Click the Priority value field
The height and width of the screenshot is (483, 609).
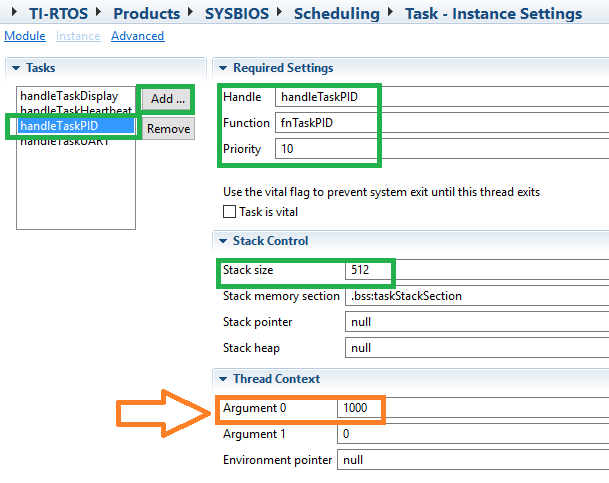(x=440, y=149)
